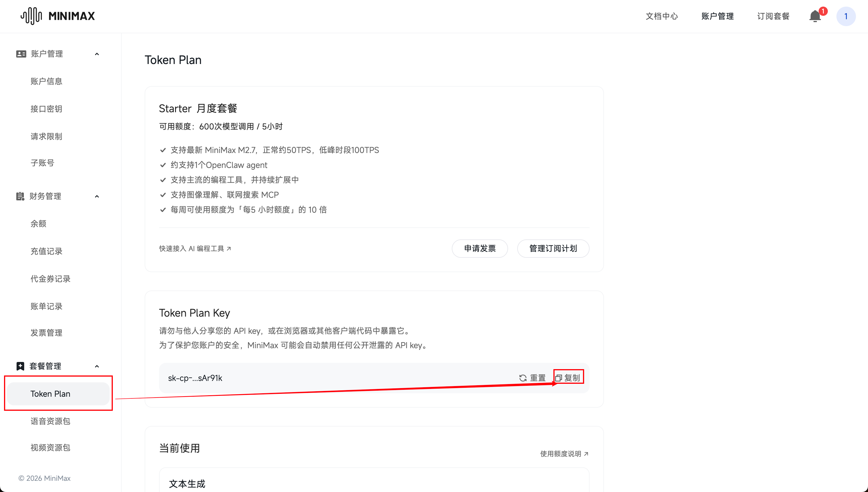Viewport: 868px width, 492px height.
Task: Open 账户管理 in top navigation
Action: click(717, 16)
